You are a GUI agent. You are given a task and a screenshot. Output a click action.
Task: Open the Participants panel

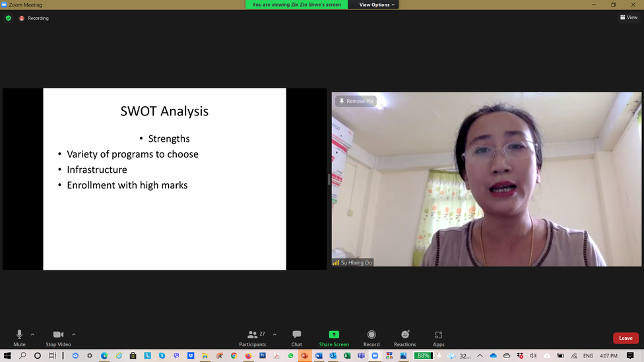pos(253,338)
